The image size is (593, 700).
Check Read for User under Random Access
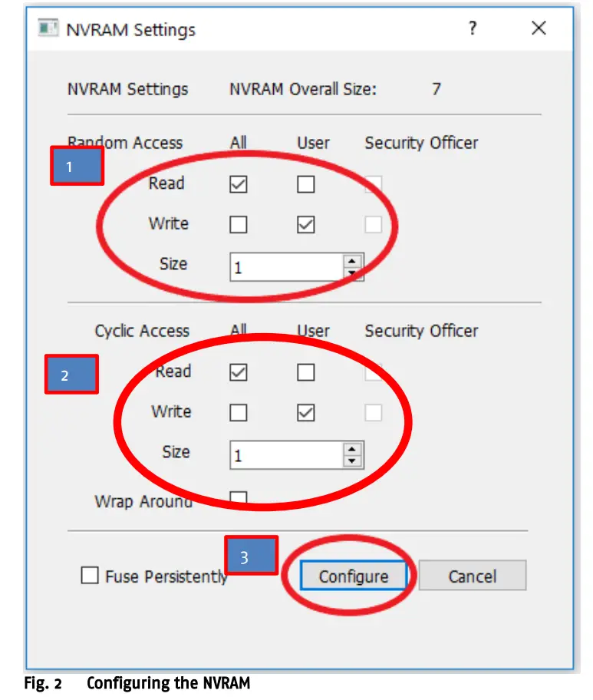tap(305, 183)
